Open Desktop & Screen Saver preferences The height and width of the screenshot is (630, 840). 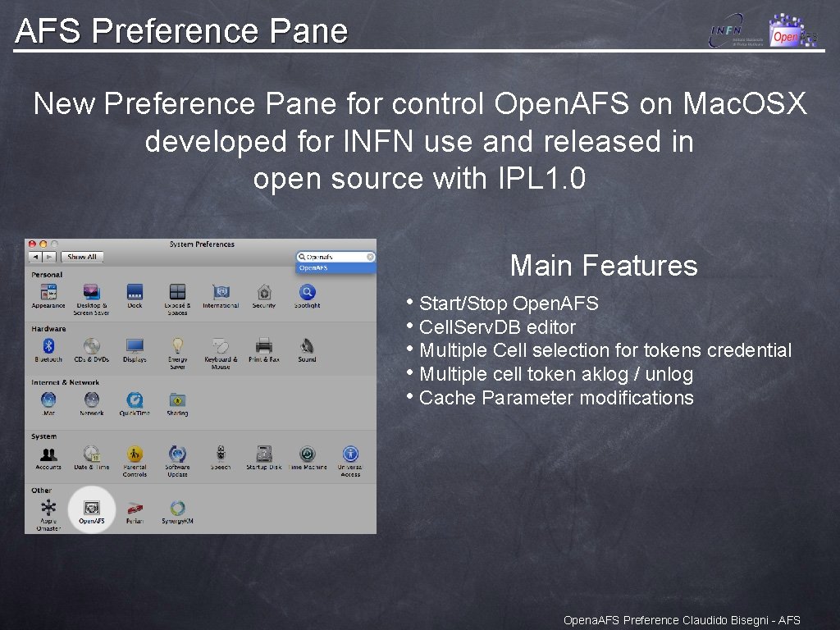click(x=92, y=299)
